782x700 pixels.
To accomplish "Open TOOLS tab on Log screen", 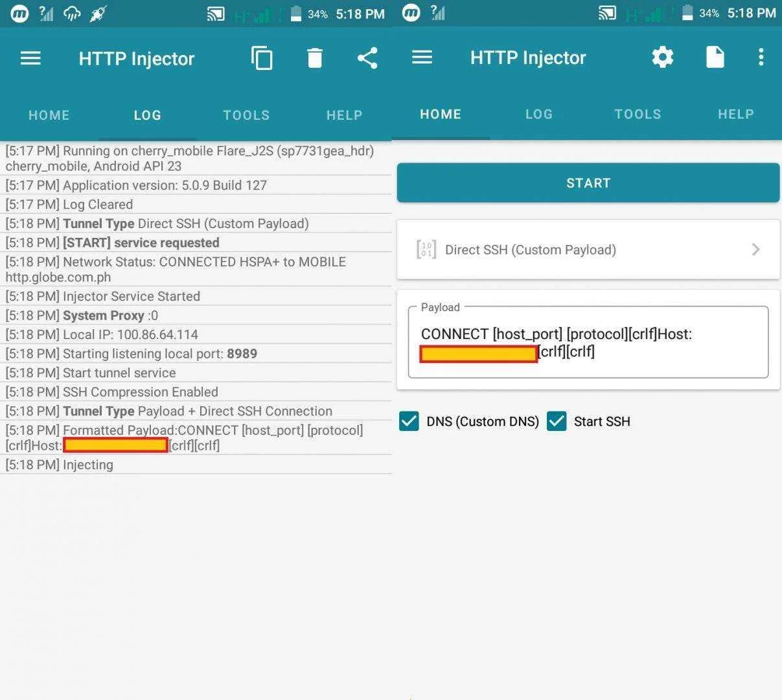I will (x=246, y=115).
